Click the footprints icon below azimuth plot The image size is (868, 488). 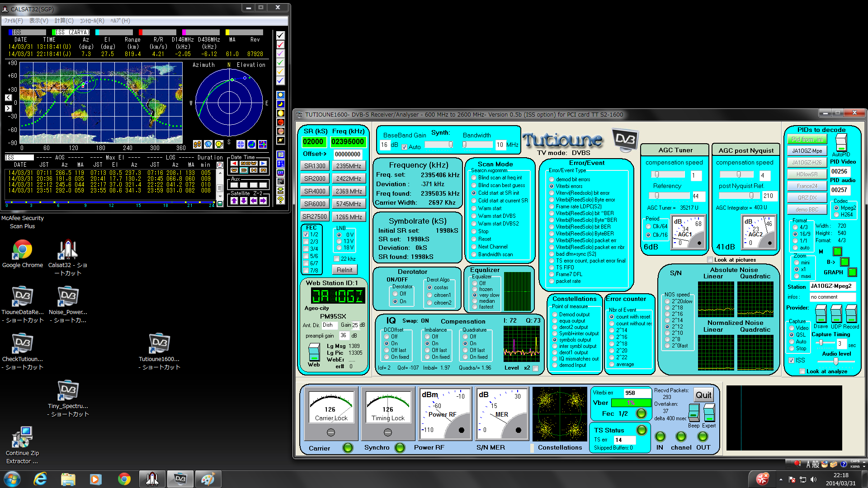(x=197, y=144)
